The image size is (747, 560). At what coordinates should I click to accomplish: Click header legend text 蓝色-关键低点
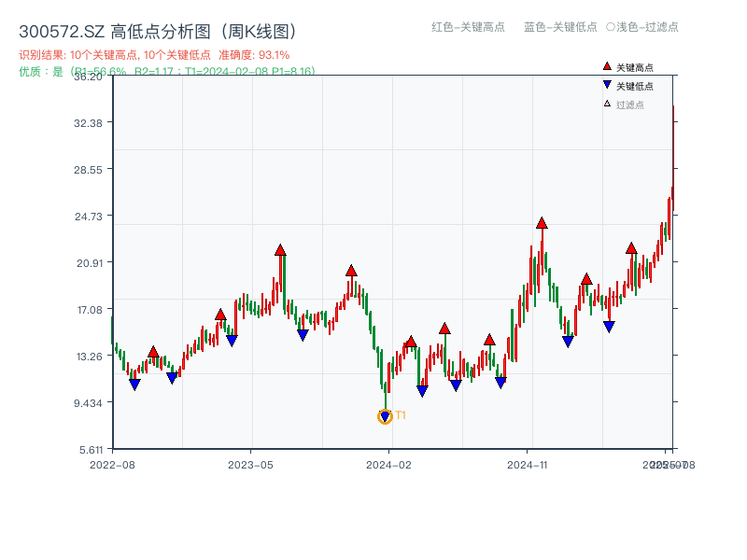point(560,27)
